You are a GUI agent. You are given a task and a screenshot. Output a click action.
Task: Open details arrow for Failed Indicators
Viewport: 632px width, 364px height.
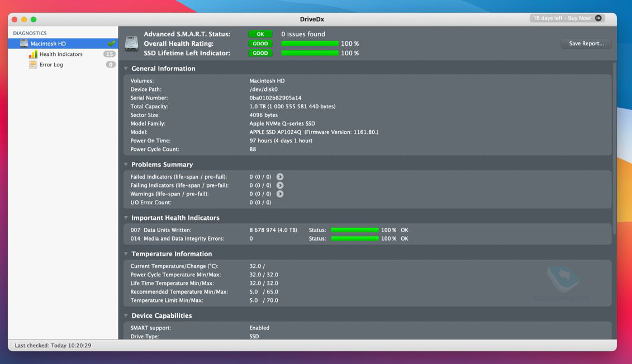click(280, 177)
